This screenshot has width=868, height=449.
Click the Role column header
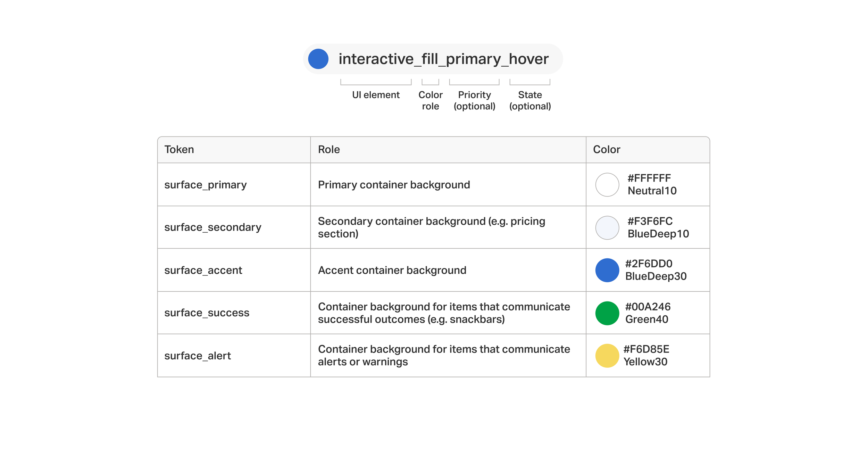(329, 150)
